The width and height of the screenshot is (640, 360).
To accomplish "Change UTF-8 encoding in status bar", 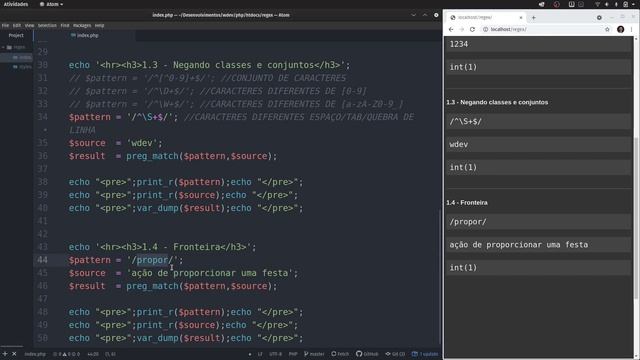I will (x=276, y=354).
